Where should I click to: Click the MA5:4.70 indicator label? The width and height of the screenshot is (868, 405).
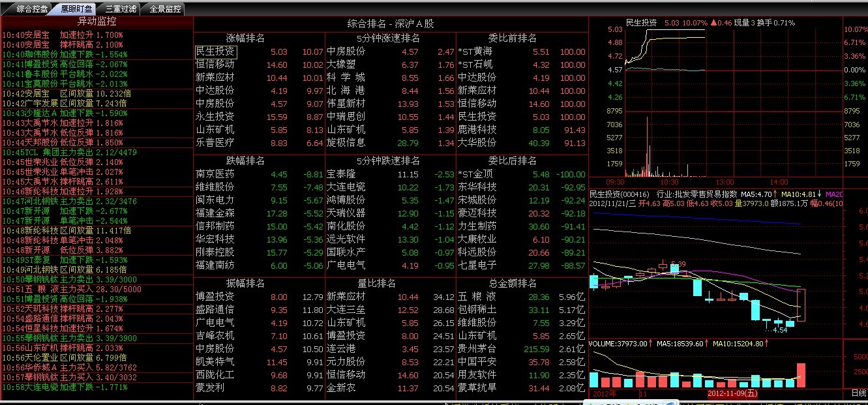click(757, 194)
